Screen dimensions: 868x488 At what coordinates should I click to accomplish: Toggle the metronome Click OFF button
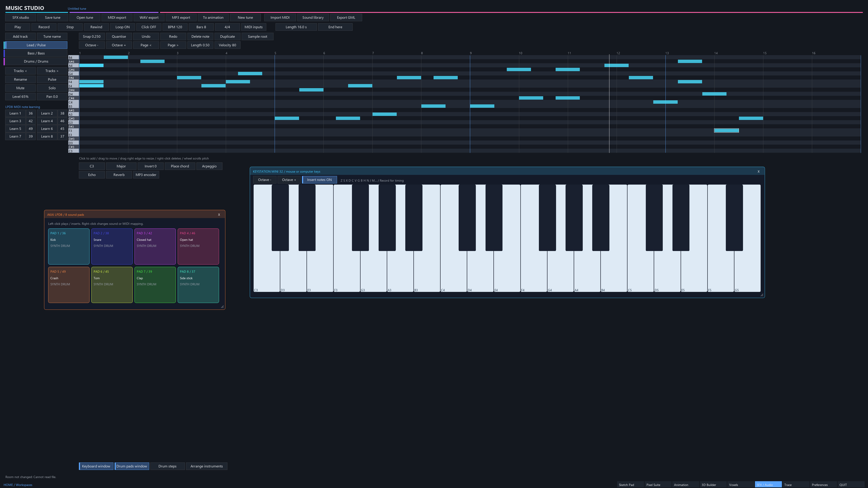pos(149,27)
